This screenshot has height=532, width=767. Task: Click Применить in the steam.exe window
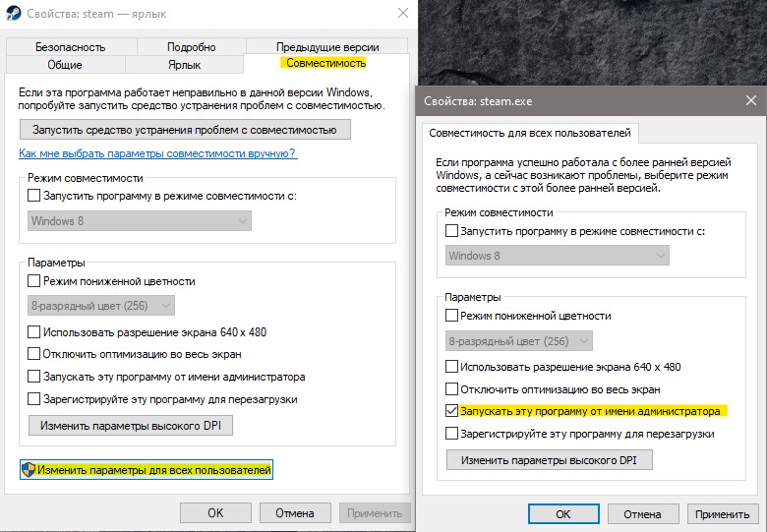point(723,514)
